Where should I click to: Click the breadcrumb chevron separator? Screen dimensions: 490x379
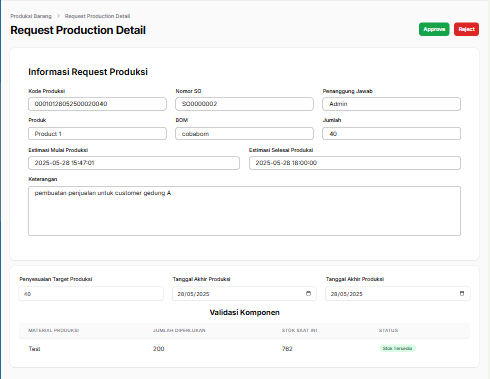[x=58, y=16]
